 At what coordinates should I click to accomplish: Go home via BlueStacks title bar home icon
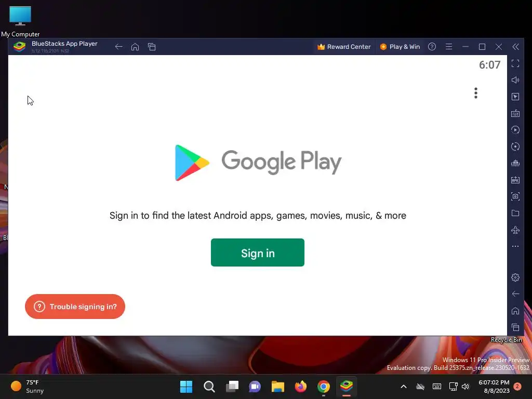tap(135, 47)
